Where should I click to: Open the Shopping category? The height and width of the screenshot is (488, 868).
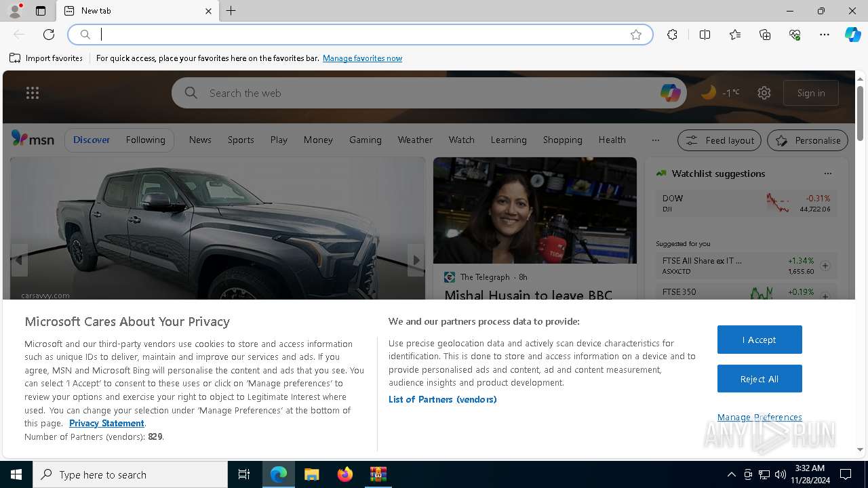(x=562, y=140)
